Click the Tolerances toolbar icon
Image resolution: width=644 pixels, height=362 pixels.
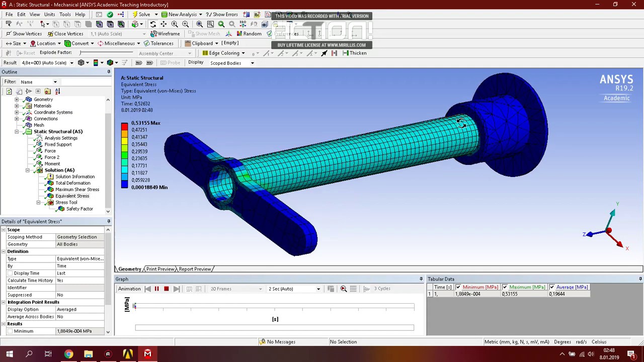[x=146, y=43]
